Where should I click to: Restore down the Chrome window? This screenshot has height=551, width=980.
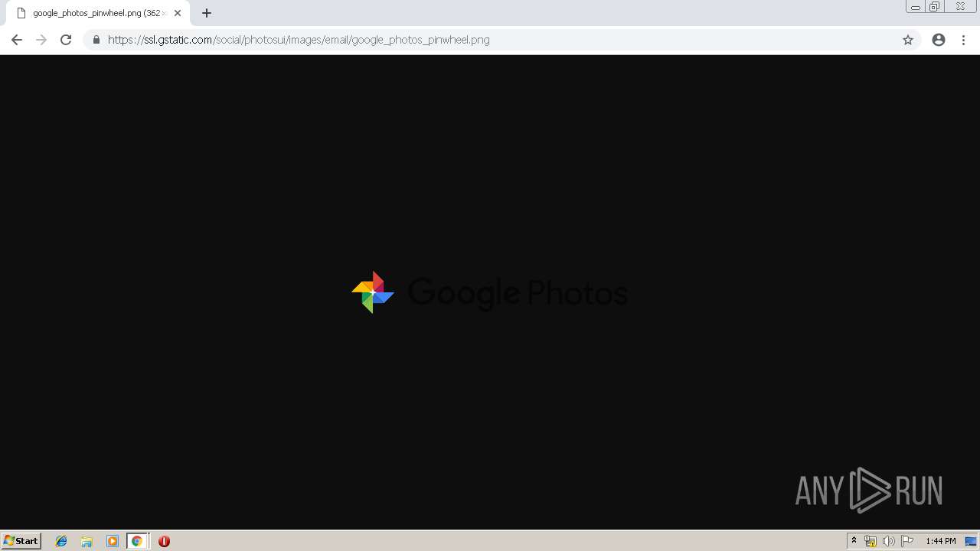click(x=935, y=6)
